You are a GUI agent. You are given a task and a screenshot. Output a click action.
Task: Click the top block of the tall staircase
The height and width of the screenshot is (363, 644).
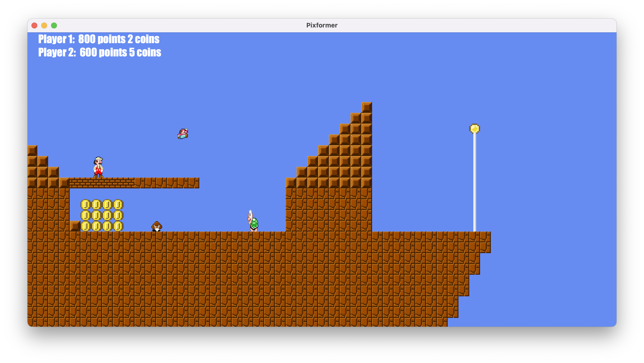click(x=366, y=107)
